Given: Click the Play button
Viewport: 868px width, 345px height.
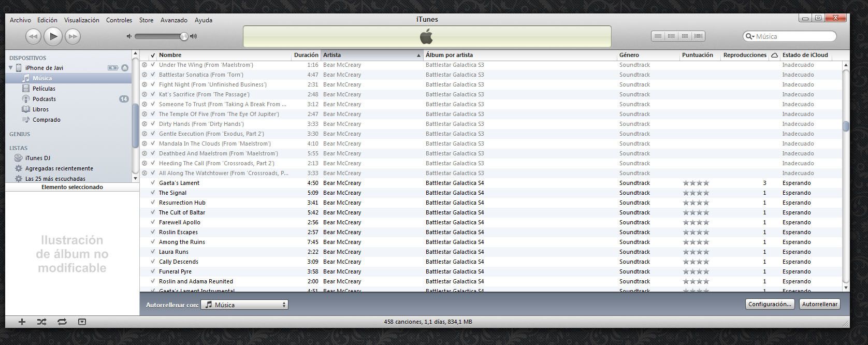Looking at the screenshot, I should [x=53, y=36].
